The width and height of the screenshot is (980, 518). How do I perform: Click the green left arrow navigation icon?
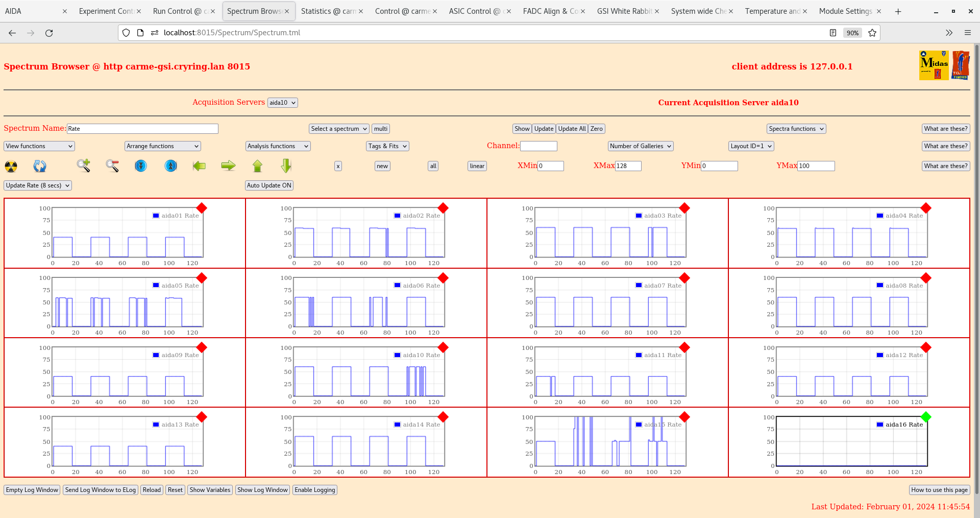pos(199,166)
